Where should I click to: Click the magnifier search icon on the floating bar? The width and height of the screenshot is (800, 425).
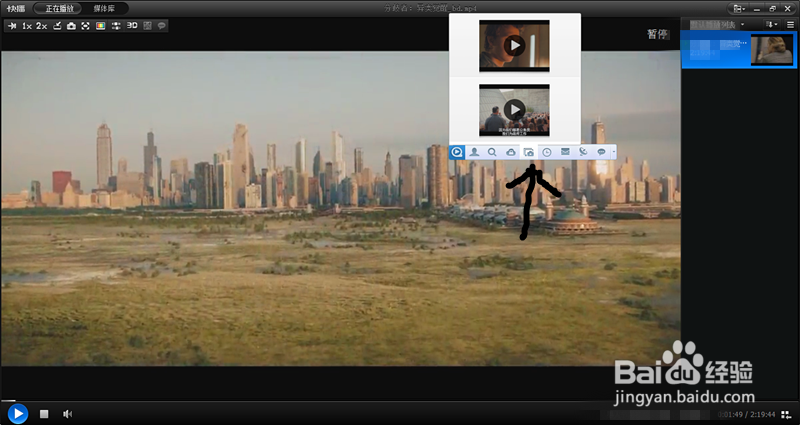click(492, 152)
